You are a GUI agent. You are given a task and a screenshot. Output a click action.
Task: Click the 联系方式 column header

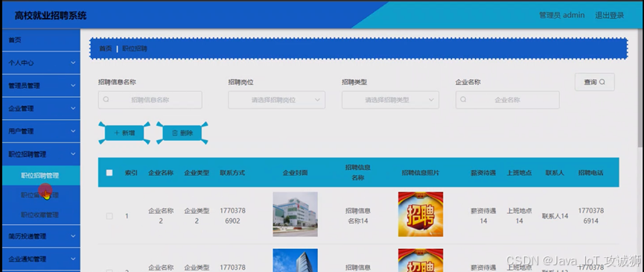click(x=232, y=173)
